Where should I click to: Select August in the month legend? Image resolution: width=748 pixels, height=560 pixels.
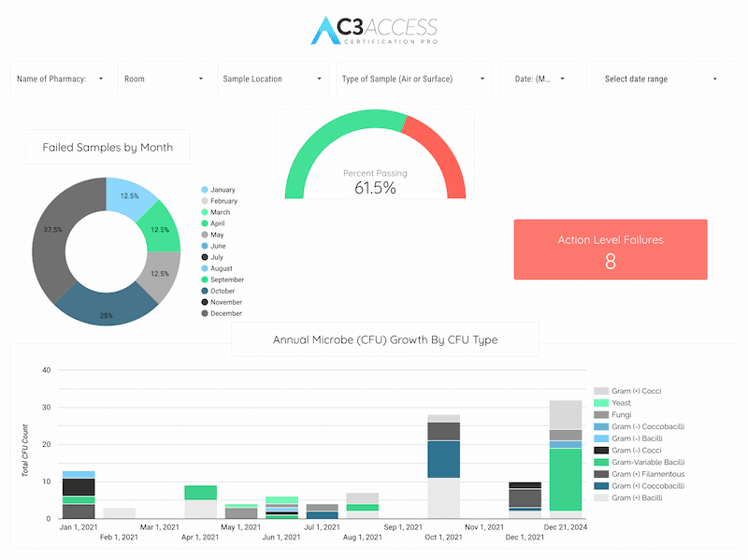pos(217,268)
